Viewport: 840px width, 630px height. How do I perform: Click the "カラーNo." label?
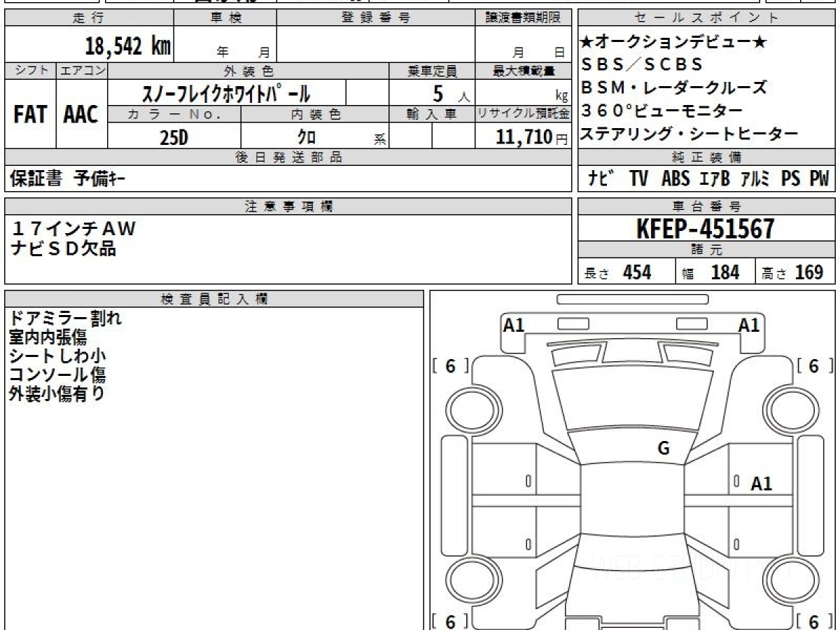coord(174,114)
